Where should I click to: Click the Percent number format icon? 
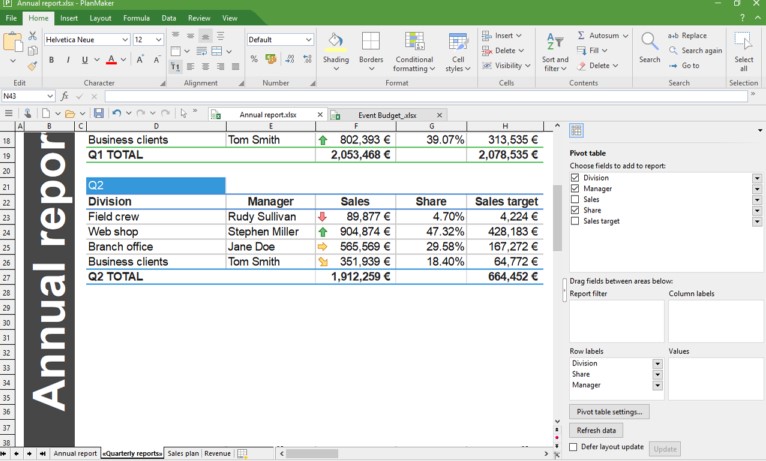coord(254,59)
